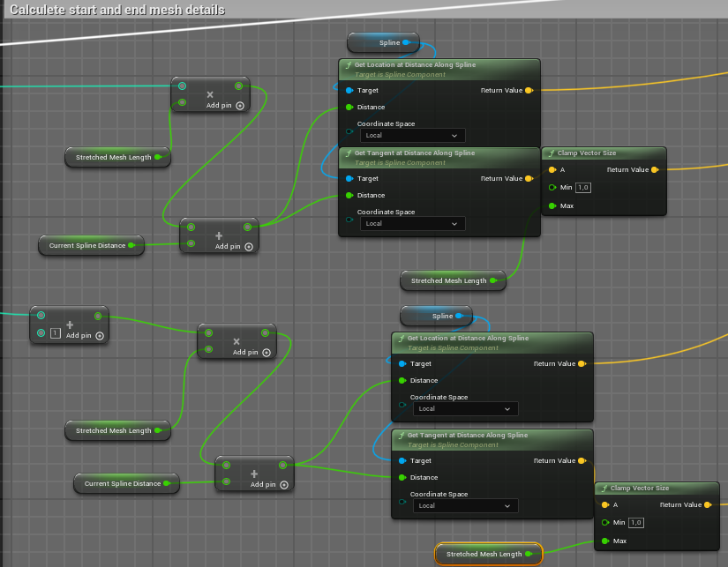Select Stretched Mesh Length node feeding the upper multiply node
728x567 pixels.
coord(117,157)
